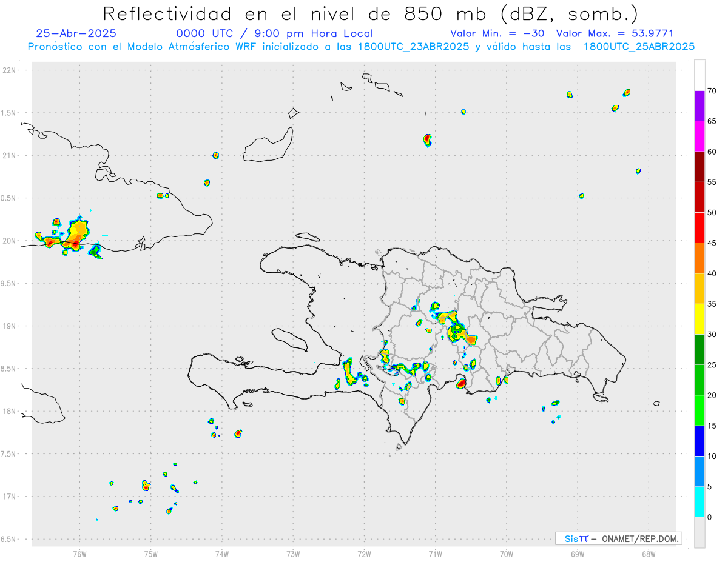The height and width of the screenshot is (562, 728).
Task: Click the colorbar value label '25'
Action: click(x=712, y=365)
